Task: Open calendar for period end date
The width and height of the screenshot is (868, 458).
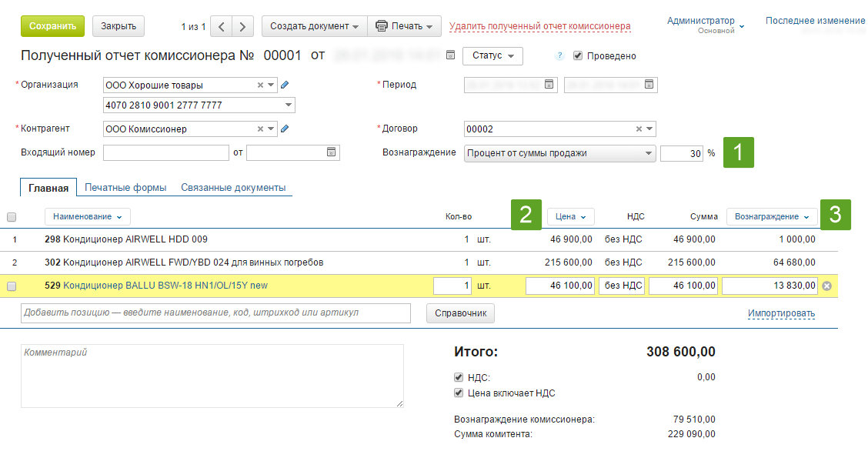Action: pos(649,84)
